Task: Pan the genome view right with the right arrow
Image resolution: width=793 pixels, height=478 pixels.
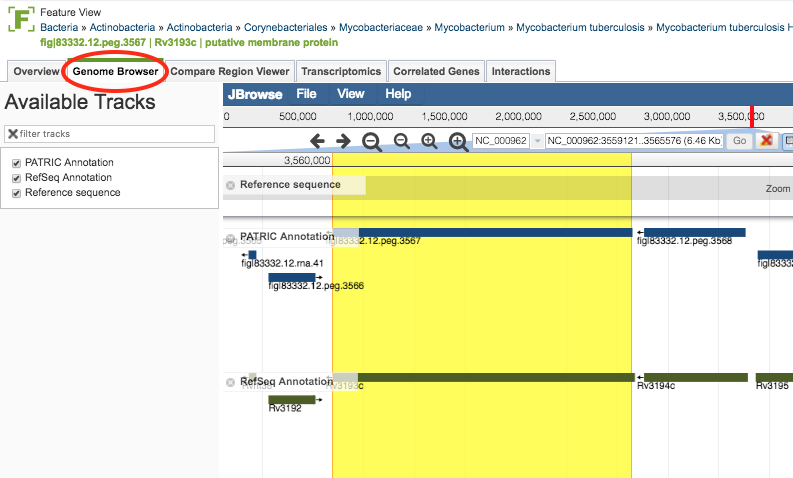Action: click(x=343, y=141)
